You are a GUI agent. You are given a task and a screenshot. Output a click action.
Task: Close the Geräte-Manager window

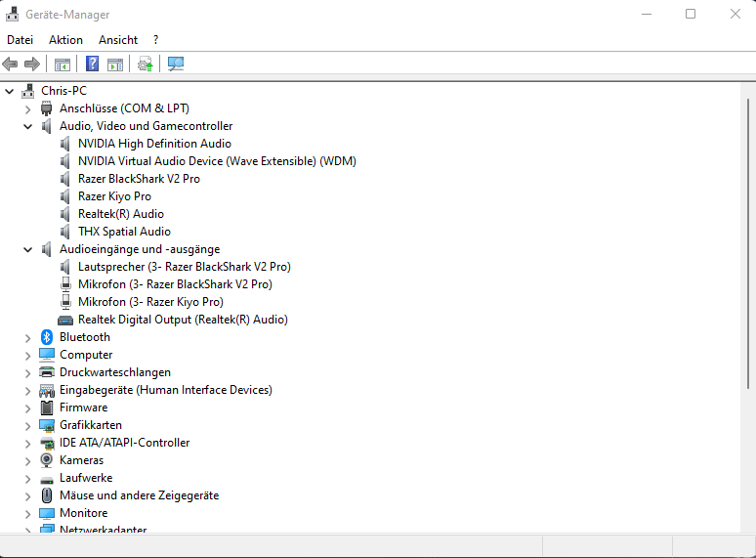735,14
